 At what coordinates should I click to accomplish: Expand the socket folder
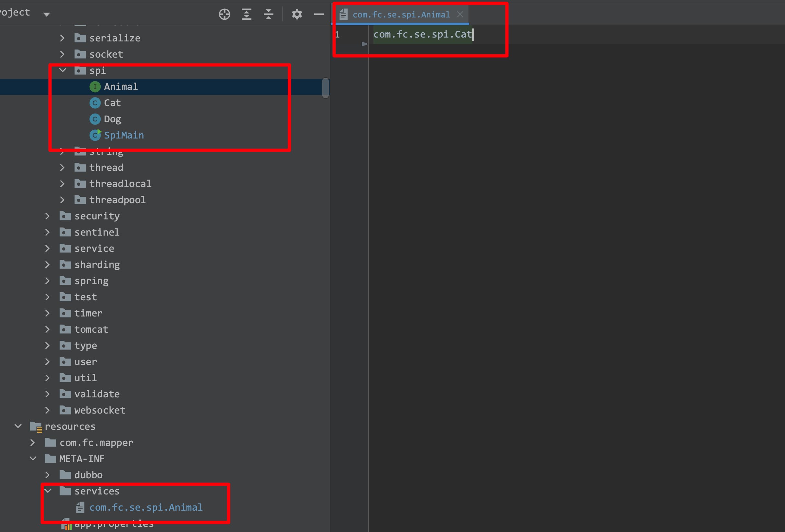62,54
